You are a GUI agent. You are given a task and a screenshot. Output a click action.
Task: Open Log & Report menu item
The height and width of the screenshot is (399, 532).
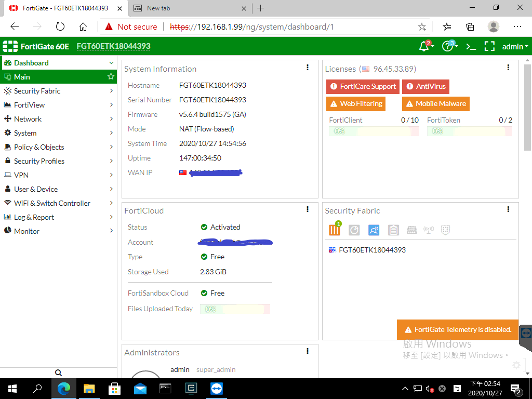point(58,217)
